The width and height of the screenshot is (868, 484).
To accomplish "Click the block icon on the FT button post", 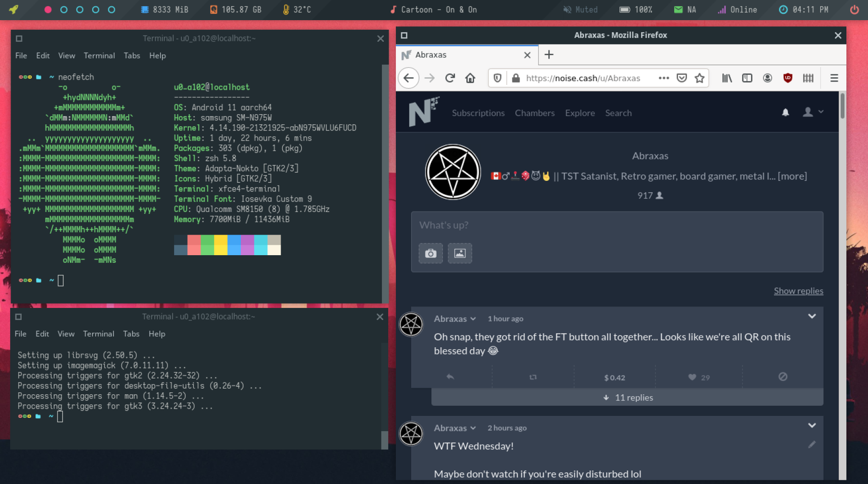I will (783, 377).
